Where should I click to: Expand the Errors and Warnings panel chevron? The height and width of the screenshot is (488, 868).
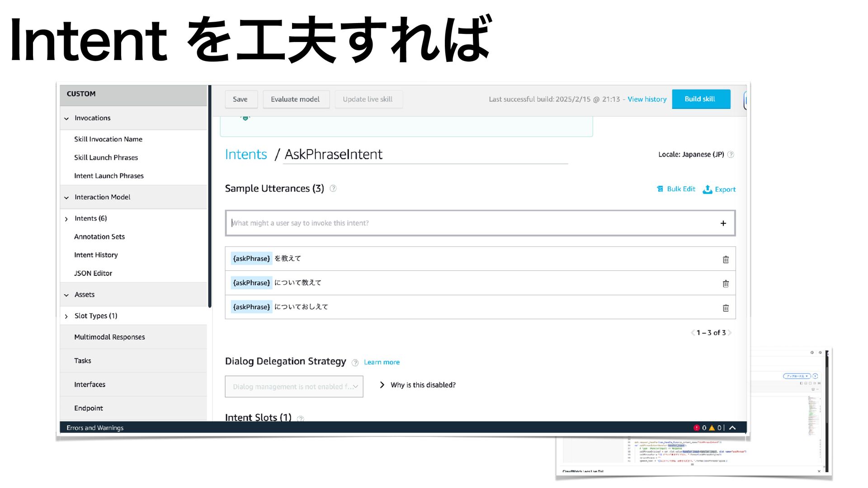pyautogui.click(x=732, y=427)
